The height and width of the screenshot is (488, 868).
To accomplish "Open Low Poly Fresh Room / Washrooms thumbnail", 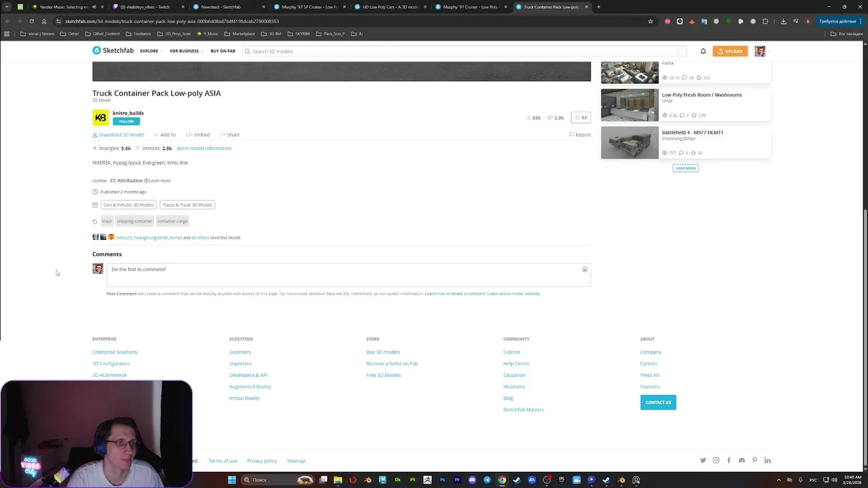I will click(x=629, y=105).
